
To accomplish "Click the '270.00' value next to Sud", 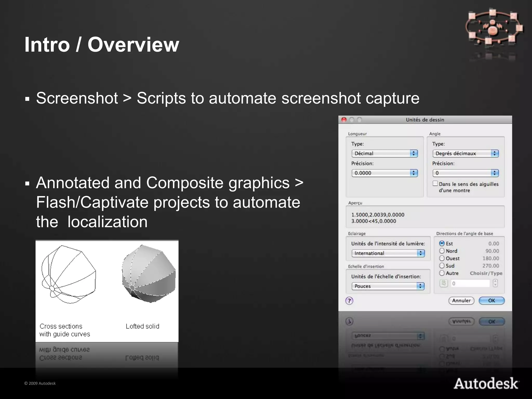I will 491,266.
